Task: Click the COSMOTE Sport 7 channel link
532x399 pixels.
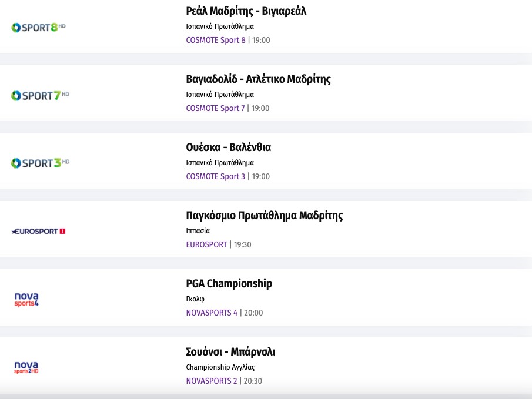Action: pos(215,108)
